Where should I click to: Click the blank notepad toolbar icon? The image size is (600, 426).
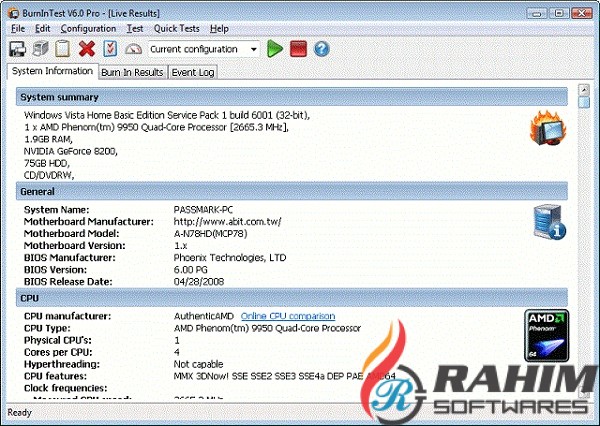tap(63, 49)
